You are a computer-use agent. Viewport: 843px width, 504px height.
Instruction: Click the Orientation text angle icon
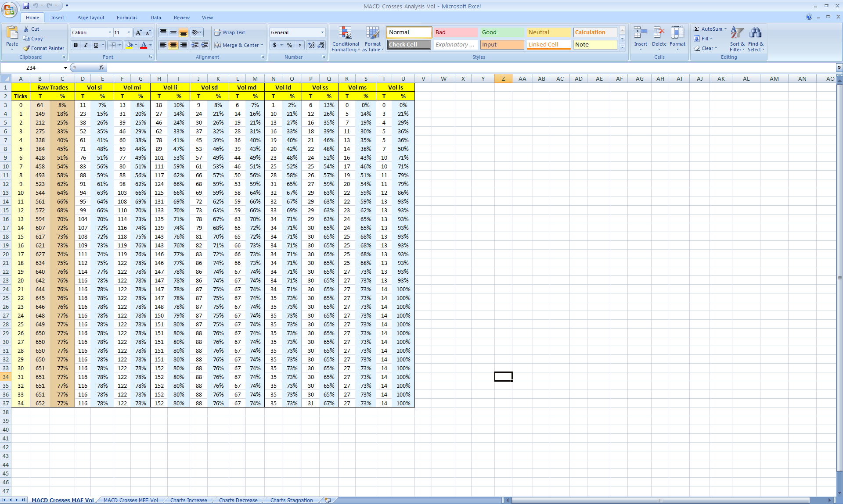195,32
